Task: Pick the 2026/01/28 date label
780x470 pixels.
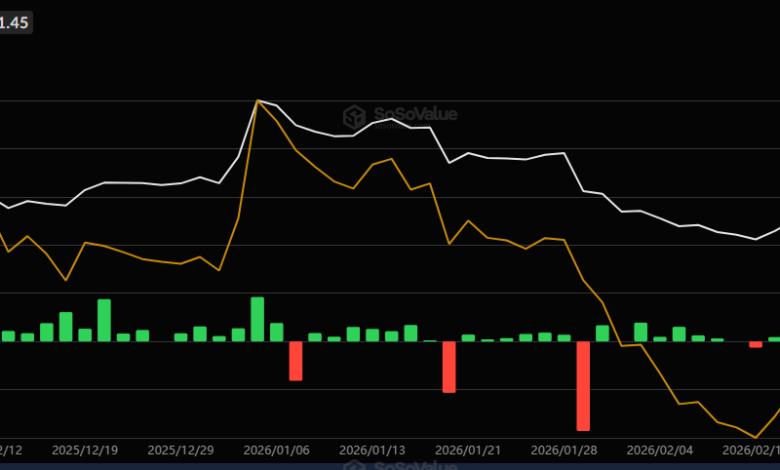Action: click(563, 451)
